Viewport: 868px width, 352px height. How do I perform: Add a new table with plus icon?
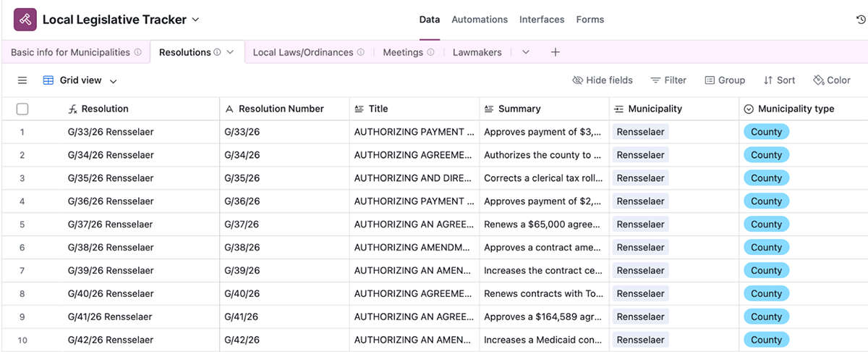(x=555, y=52)
